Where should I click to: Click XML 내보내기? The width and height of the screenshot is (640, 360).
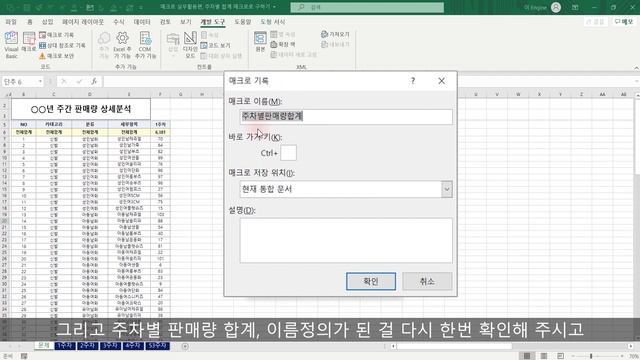coord(335,44)
